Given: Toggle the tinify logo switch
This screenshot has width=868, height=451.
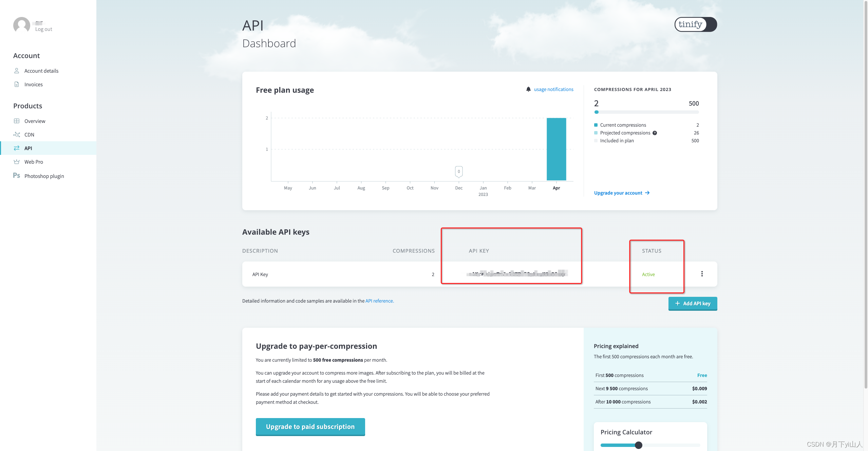Looking at the screenshot, I should pyautogui.click(x=695, y=24).
